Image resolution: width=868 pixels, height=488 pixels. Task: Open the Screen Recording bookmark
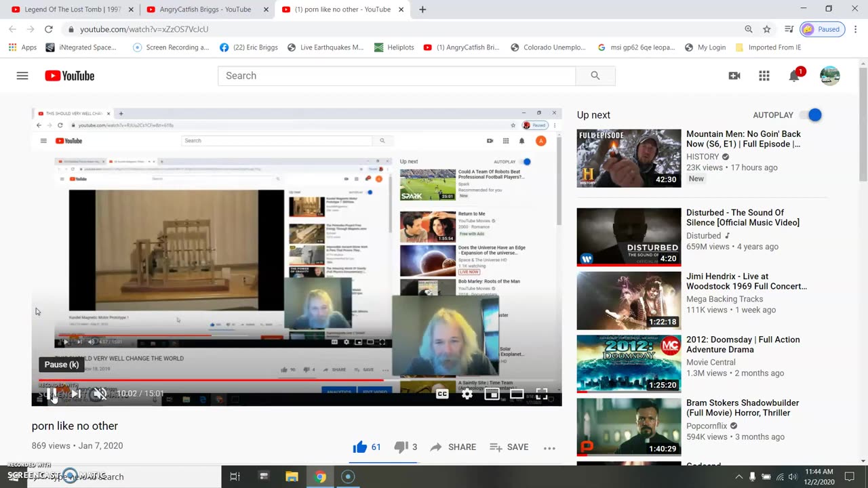(171, 47)
